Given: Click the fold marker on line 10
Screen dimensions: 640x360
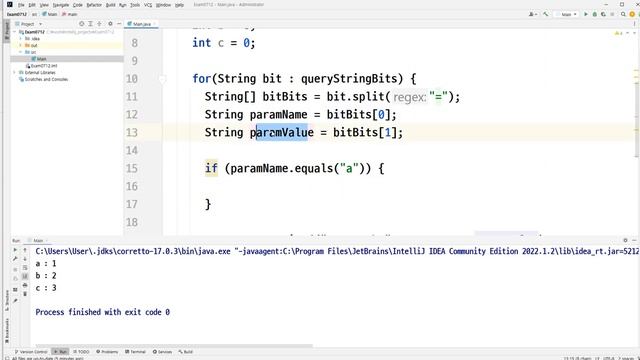Looking at the screenshot, I should 162,79.
